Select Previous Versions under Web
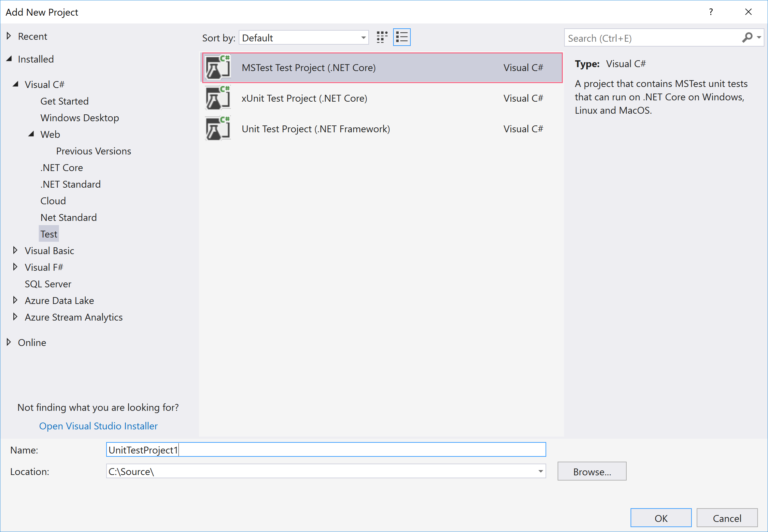Screen dimensions: 768x532 [x=93, y=151]
